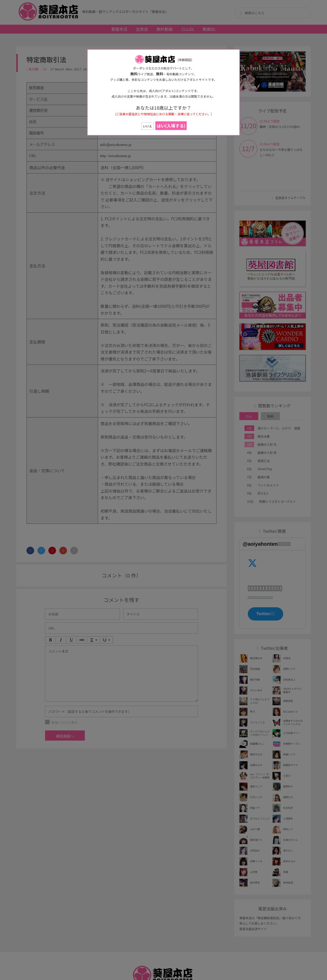The height and width of the screenshot is (980, 327).
Task: Click the Underline icon in comment editor
Action: [71, 640]
